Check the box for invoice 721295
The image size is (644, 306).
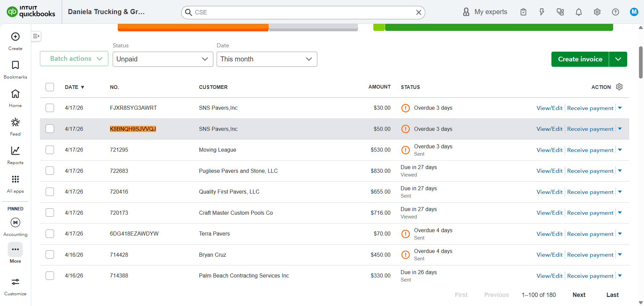click(50, 150)
